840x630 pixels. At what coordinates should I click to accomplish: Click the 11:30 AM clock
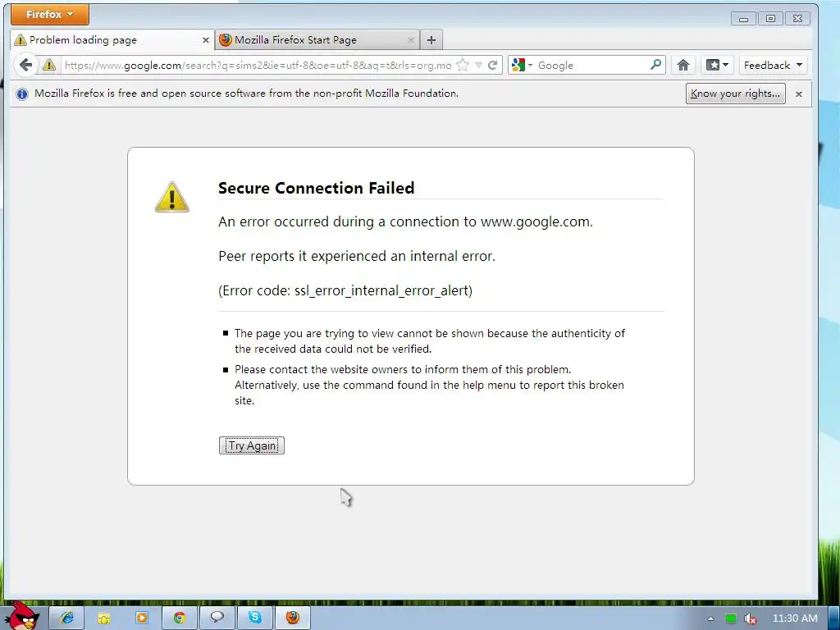coord(795,619)
